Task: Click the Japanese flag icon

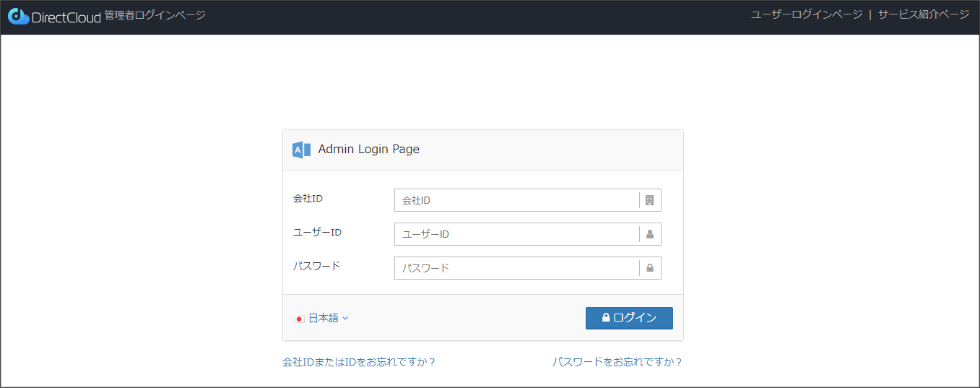Action: 300,319
